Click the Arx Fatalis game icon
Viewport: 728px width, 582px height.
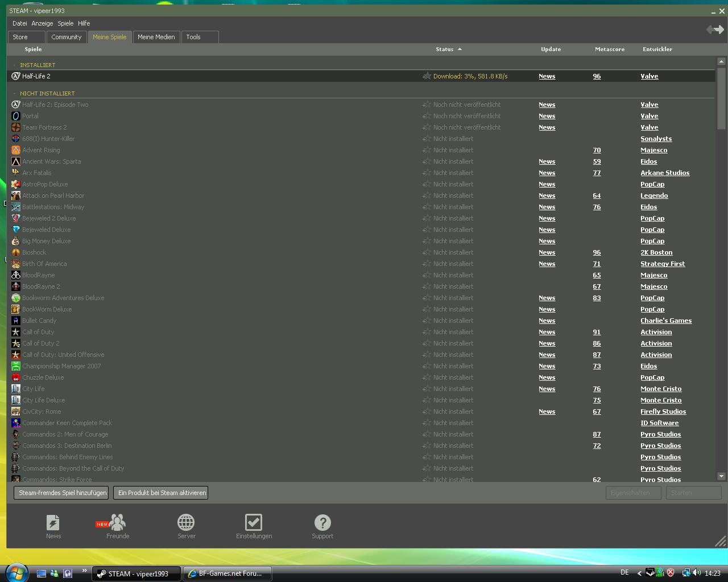[16, 173]
